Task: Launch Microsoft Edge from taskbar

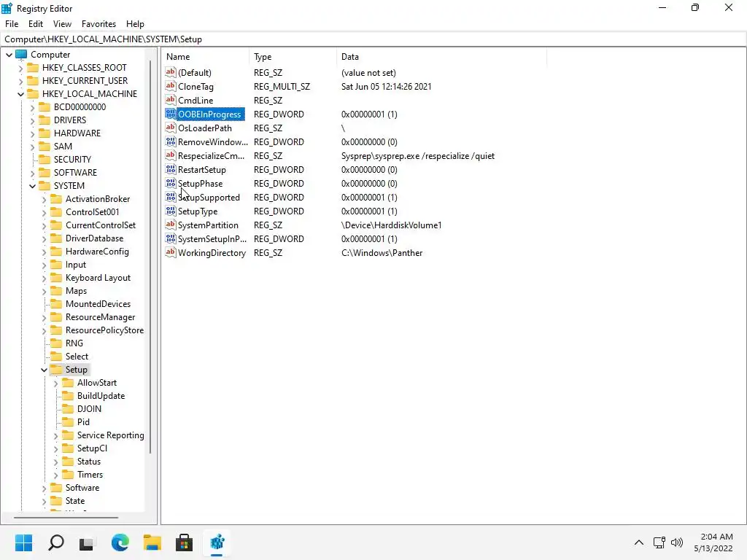Action: click(120, 542)
